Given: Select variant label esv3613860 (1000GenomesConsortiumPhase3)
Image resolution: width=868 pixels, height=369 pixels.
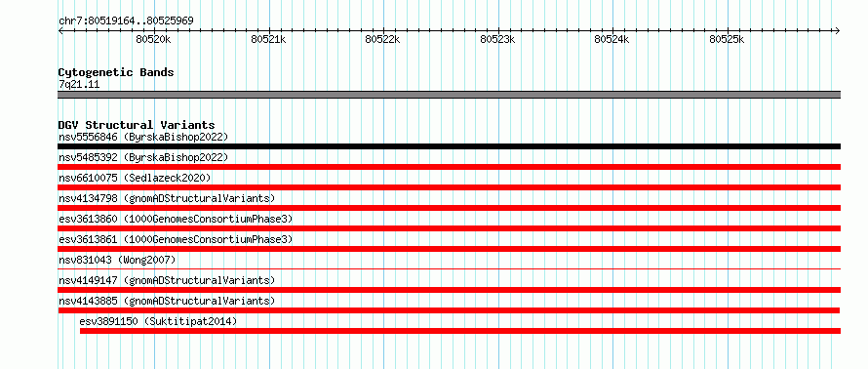Looking at the screenshot, I should tap(176, 219).
